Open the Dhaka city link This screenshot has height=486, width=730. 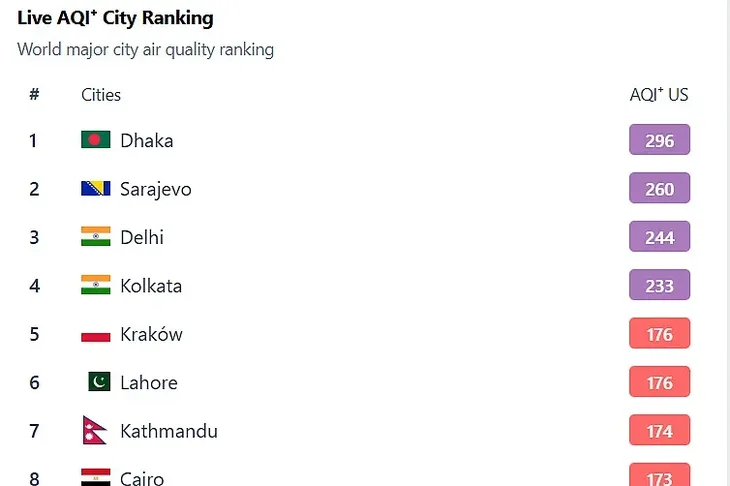[x=146, y=140]
